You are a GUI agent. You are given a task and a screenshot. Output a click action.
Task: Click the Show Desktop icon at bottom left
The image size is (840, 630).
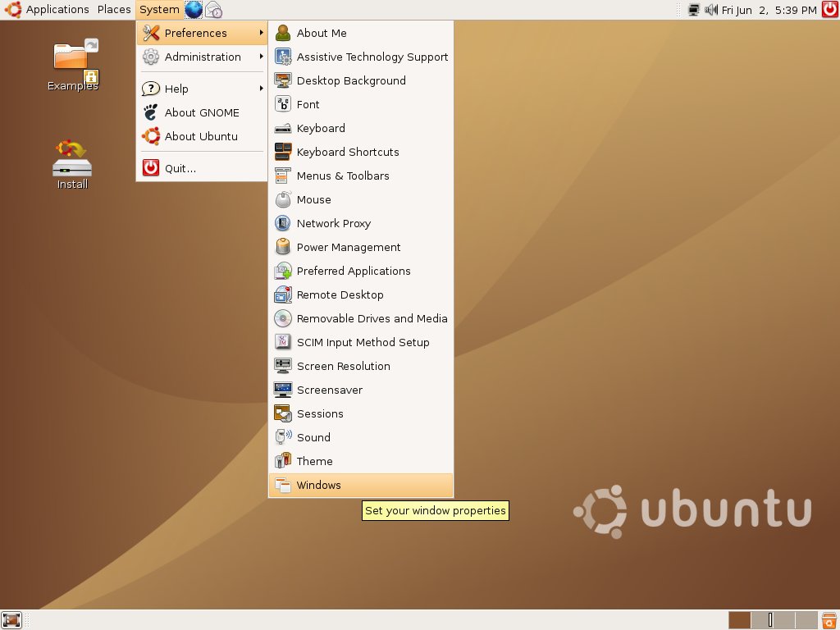(11, 620)
